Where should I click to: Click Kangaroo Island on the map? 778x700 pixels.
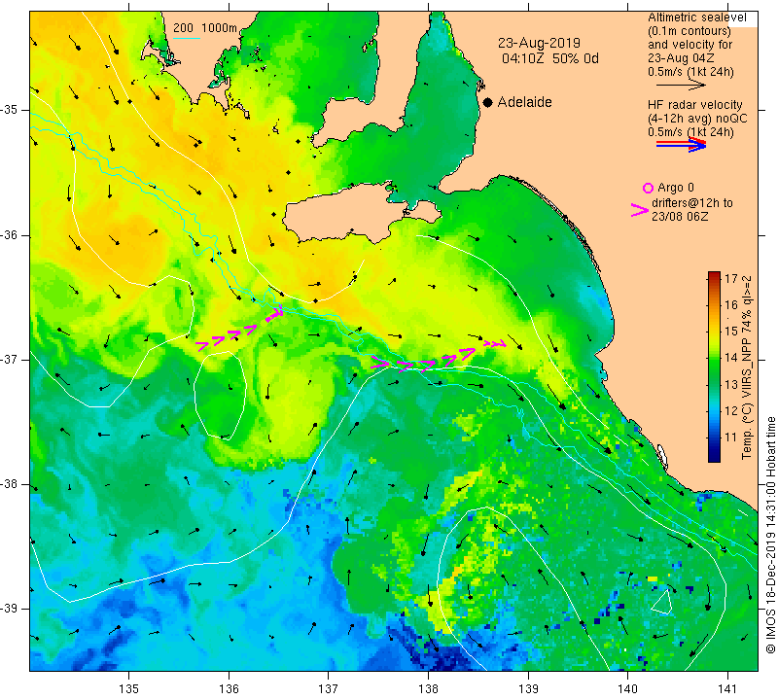[362, 214]
